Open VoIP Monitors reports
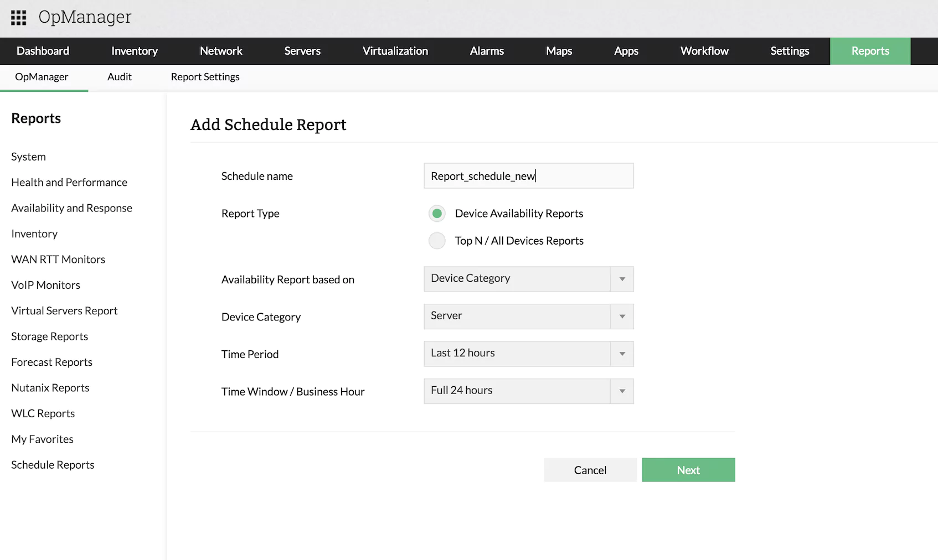This screenshot has width=938, height=560. pos(45,285)
